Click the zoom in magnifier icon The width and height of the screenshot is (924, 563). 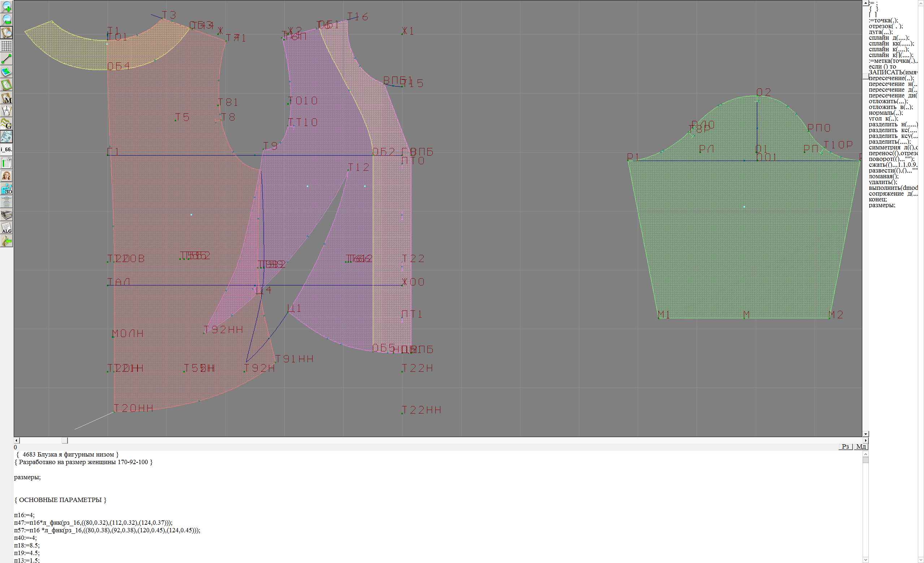tap(7, 7)
